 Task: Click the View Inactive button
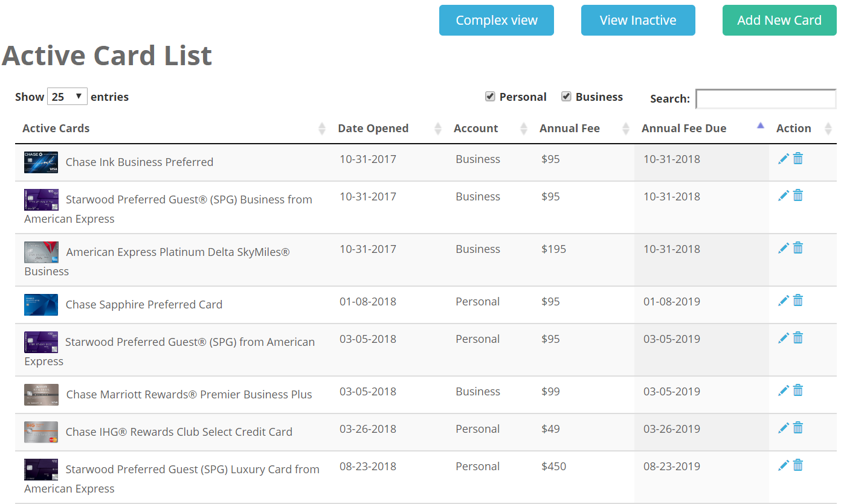coord(638,21)
